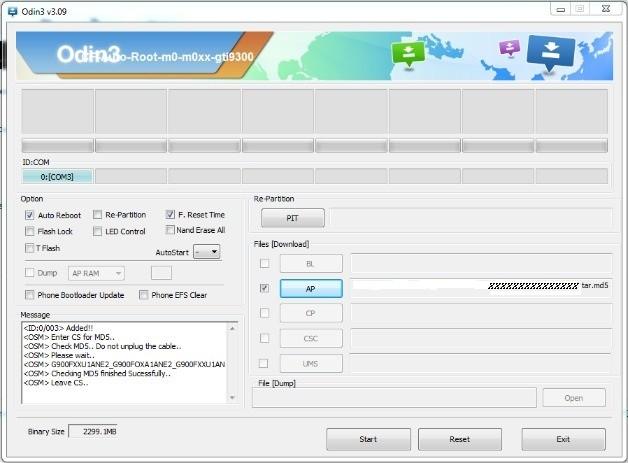
Task: Check the Phone EFS Clear option
Action: click(143, 295)
